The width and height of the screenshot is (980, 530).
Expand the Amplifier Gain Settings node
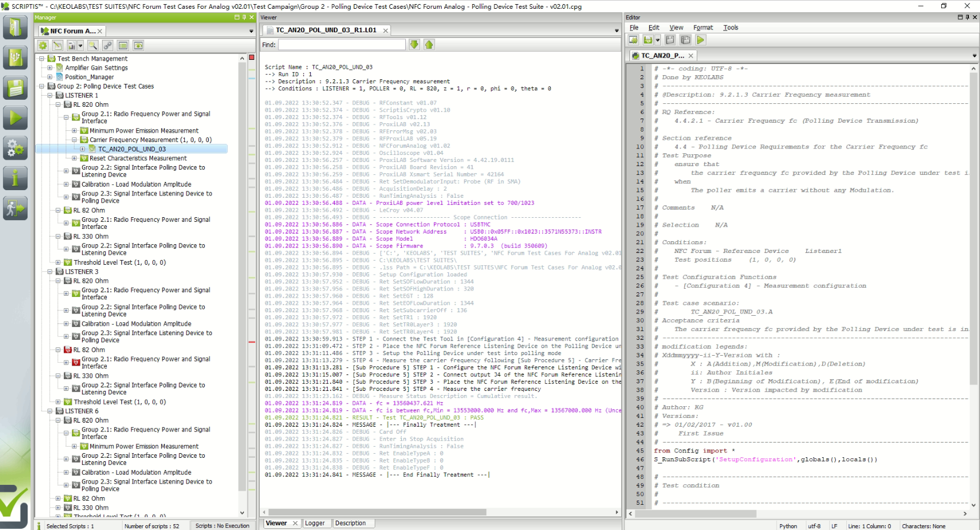[50, 67]
